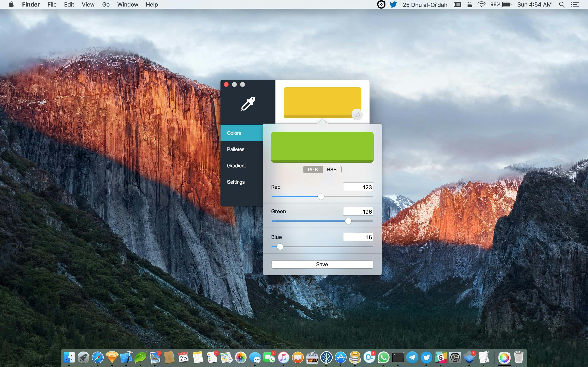The image size is (588, 367).
Task: Click the eyedropper color picker icon
Action: point(248,104)
